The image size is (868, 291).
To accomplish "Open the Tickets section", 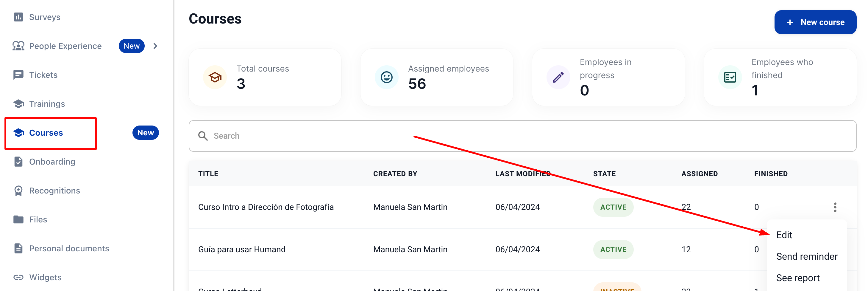I will tap(43, 75).
